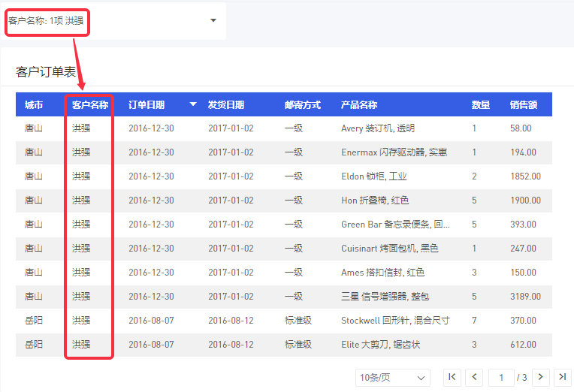574x392 pixels.
Task: Click sort arrow on 订单日期 column
Action: tap(193, 104)
